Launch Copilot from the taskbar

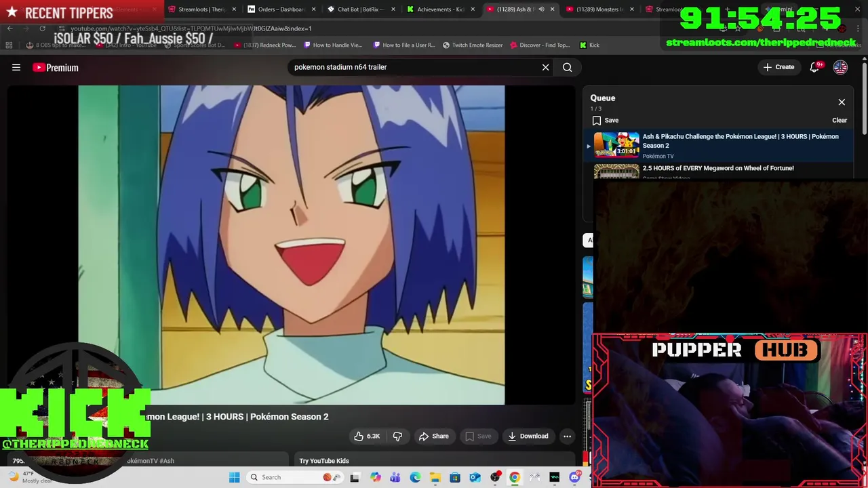pyautogui.click(x=376, y=477)
